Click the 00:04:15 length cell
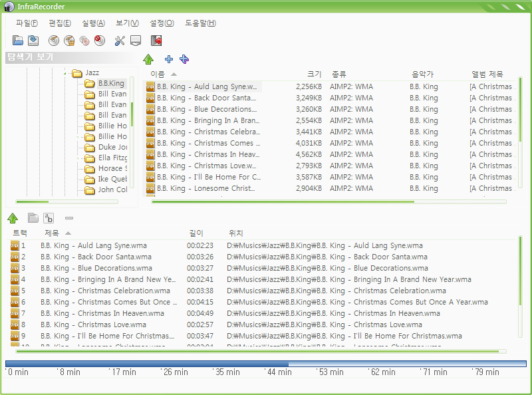Image resolution: width=532 pixels, height=395 pixels. (x=200, y=302)
